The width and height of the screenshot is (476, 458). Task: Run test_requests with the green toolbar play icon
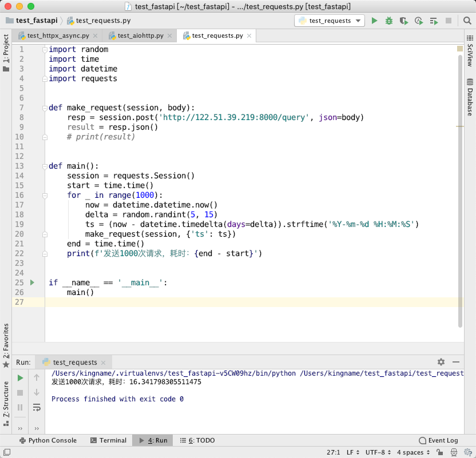[374, 21]
